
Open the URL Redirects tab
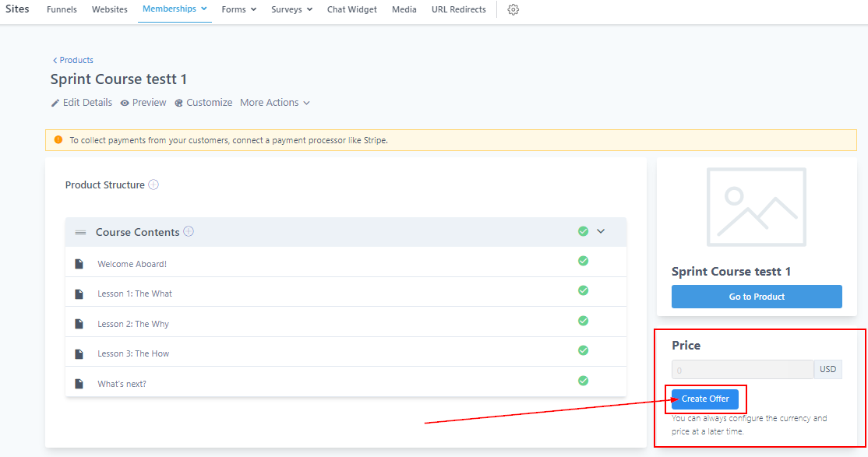click(458, 10)
